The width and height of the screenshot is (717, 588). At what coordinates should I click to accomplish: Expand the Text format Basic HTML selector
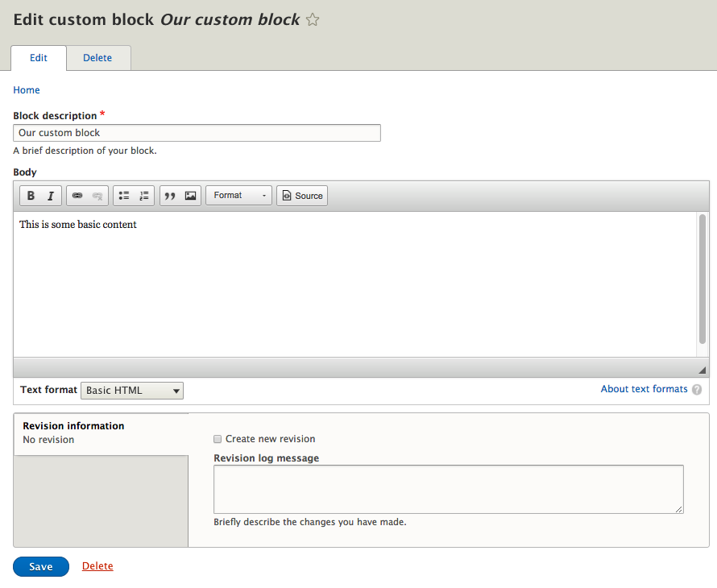[x=132, y=391]
